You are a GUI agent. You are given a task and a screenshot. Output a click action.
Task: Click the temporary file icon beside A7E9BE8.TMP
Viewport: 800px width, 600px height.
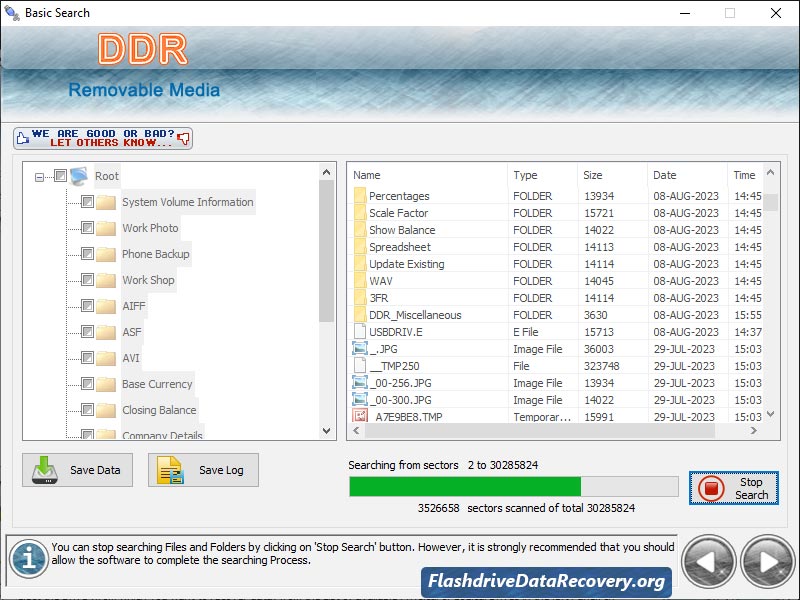tap(359, 416)
